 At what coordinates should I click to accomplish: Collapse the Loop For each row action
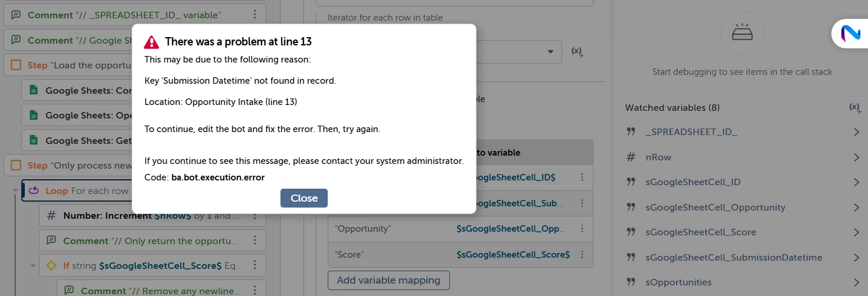15,190
